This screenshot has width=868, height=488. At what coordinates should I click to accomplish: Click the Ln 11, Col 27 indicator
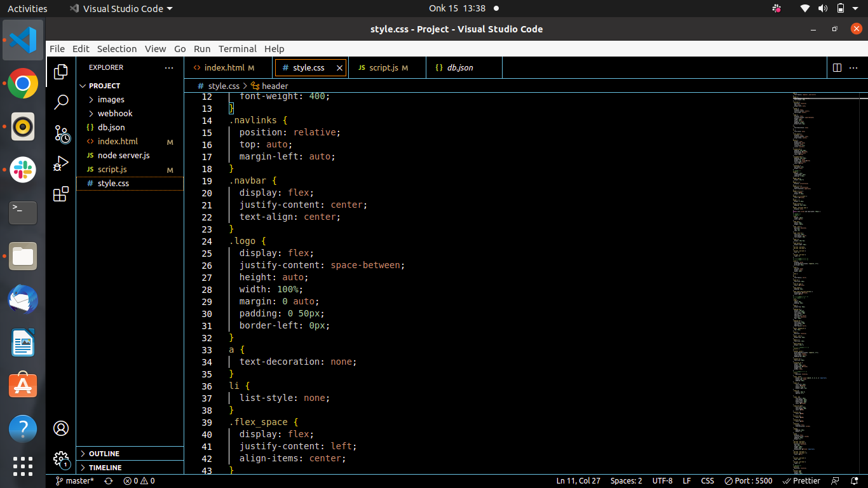(578, 481)
